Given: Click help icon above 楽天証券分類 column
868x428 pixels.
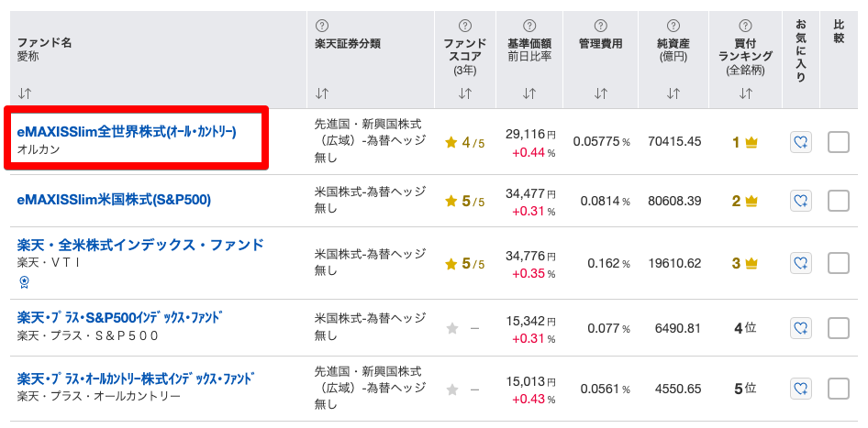Looking at the screenshot, I should pos(322,26).
